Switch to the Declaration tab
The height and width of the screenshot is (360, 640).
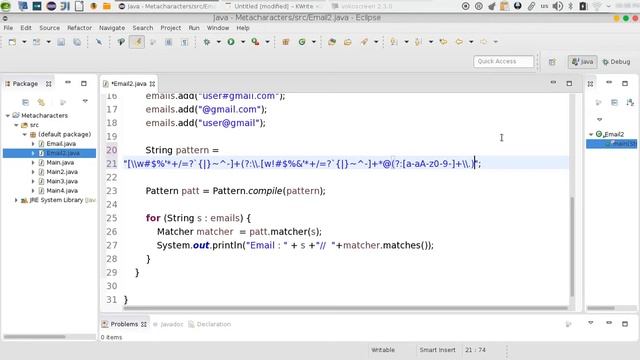tap(209, 324)
